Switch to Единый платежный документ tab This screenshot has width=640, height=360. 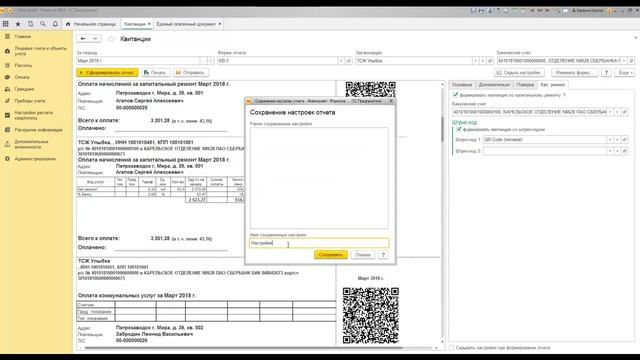click(186, 24)
